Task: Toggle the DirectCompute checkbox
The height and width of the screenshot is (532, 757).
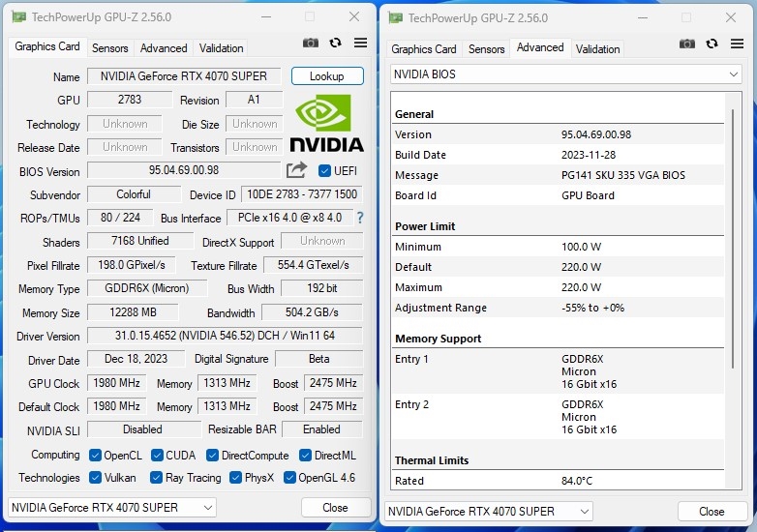Action: 212,456
